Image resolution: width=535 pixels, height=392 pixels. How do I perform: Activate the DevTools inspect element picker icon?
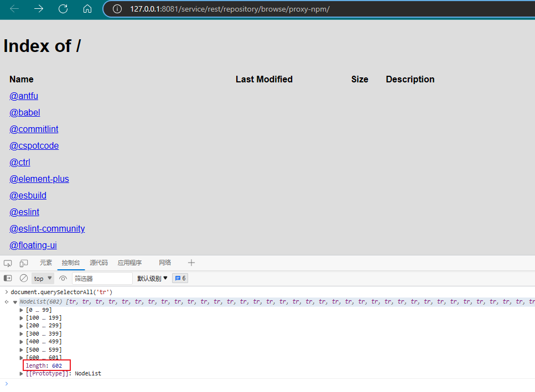coord(8,263)
